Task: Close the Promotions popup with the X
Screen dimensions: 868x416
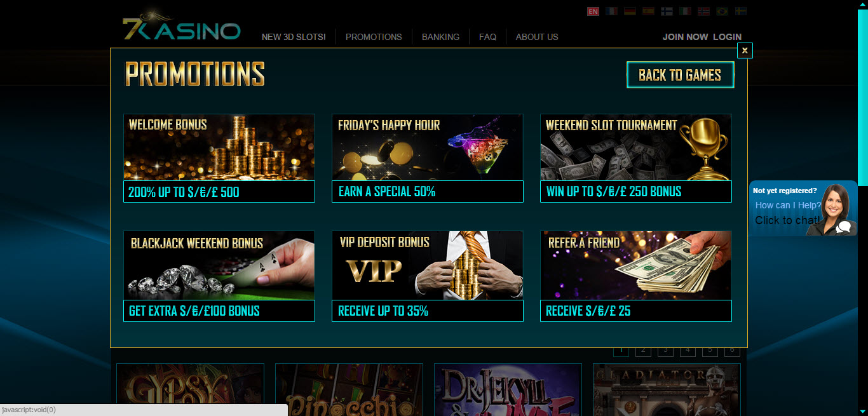Action: coord(745,50)
